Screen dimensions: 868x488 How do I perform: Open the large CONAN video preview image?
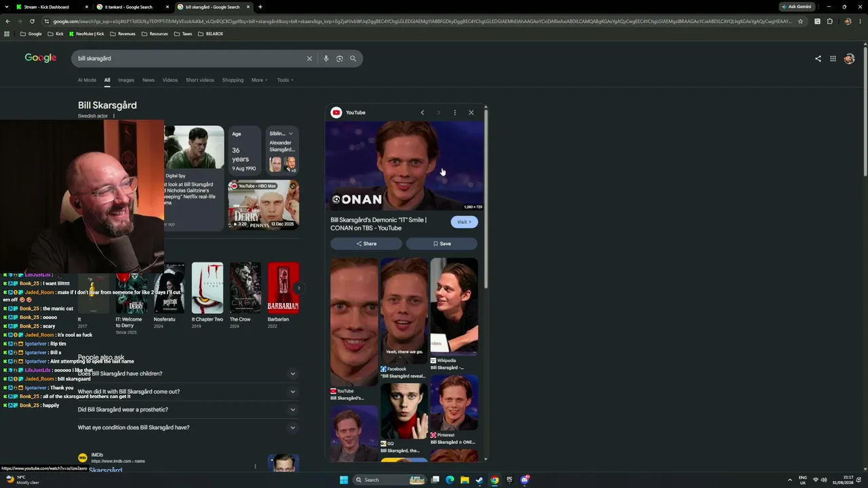pyautogui.click(x=405, y=166)
